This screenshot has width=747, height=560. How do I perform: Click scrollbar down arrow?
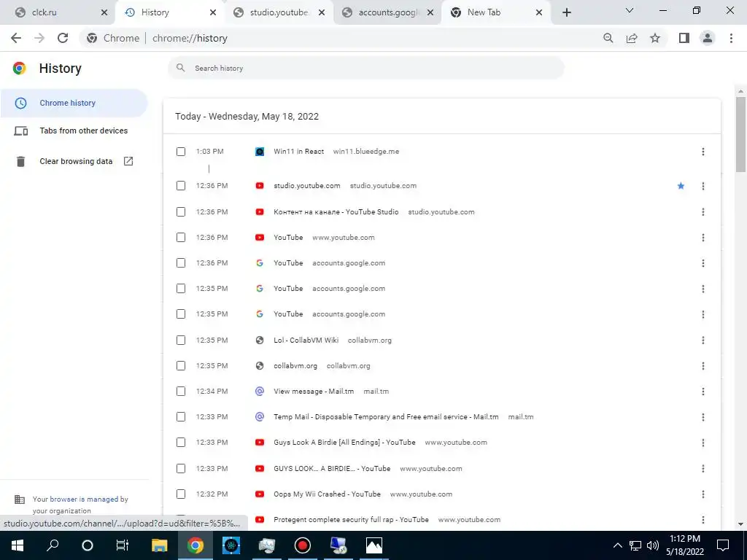pyautogui.click(x=740, y=524)
